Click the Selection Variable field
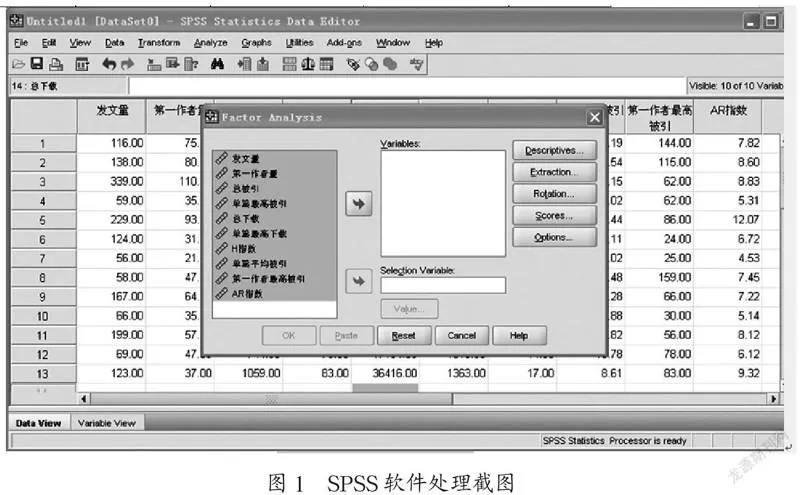Viewport: 800px width, 495px height. pyautogui.click(x=443, y=285)
